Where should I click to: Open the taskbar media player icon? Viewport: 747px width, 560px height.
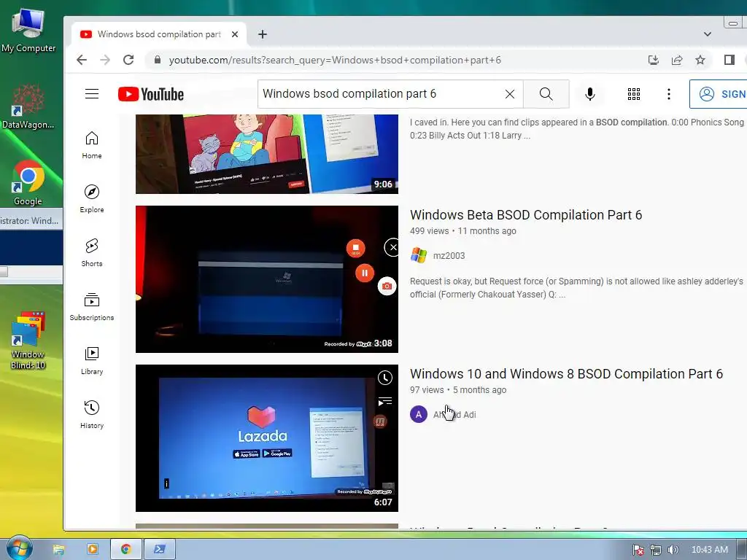(x=93, y=549)
